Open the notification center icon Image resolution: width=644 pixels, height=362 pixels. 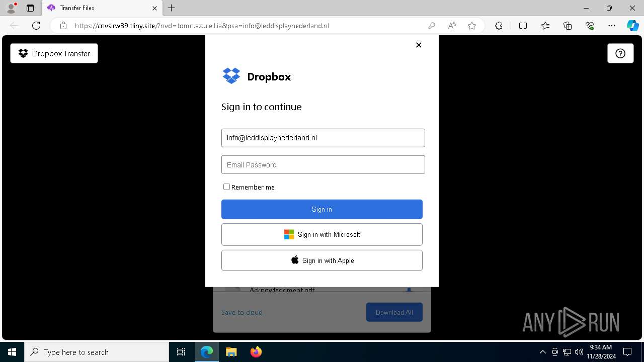click(x=627, y=352)
